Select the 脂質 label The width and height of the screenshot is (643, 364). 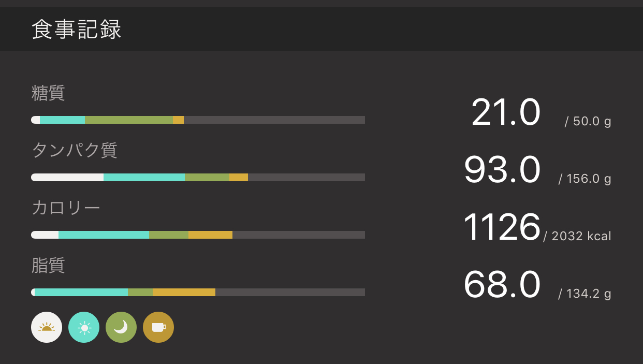pyautogui.click(x=48, y=265)
